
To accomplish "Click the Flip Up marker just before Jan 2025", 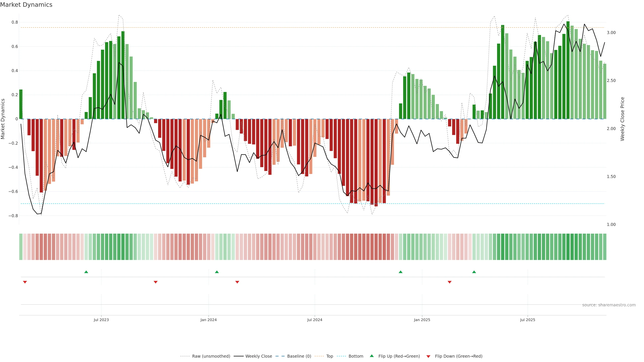I will coord(400,272).
